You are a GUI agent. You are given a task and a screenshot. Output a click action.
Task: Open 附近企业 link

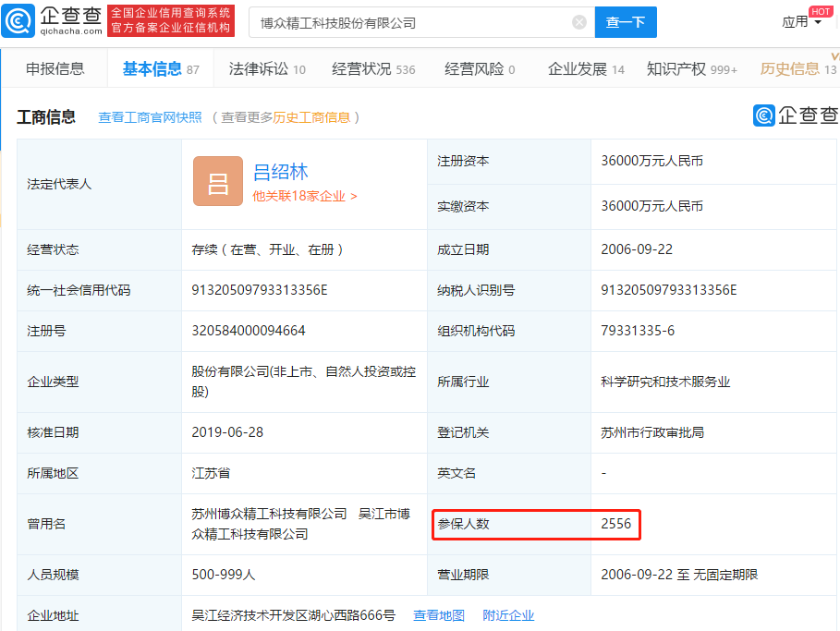point(508,615)
